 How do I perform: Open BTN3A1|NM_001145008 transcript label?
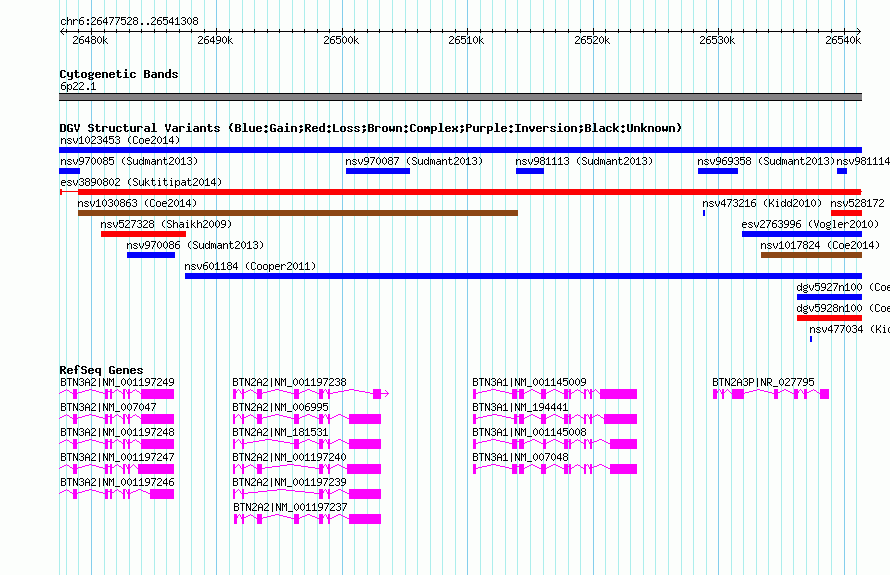click(x=530, y=432)
